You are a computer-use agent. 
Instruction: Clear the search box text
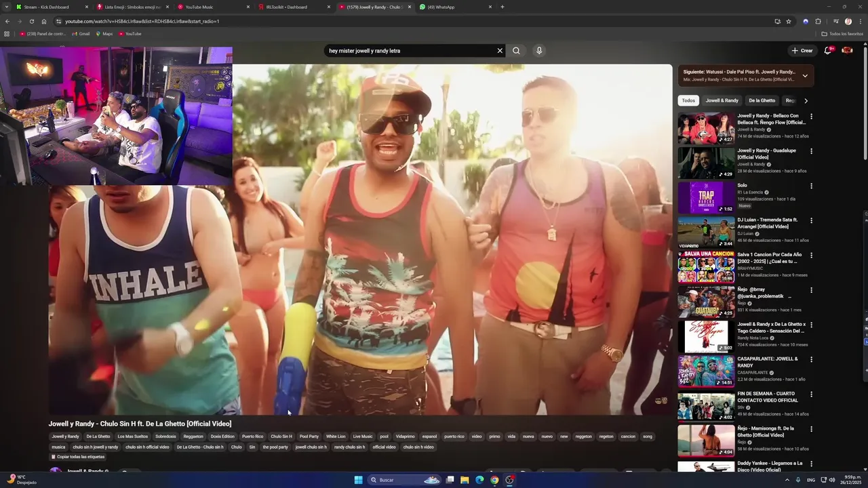click(500, 50)
